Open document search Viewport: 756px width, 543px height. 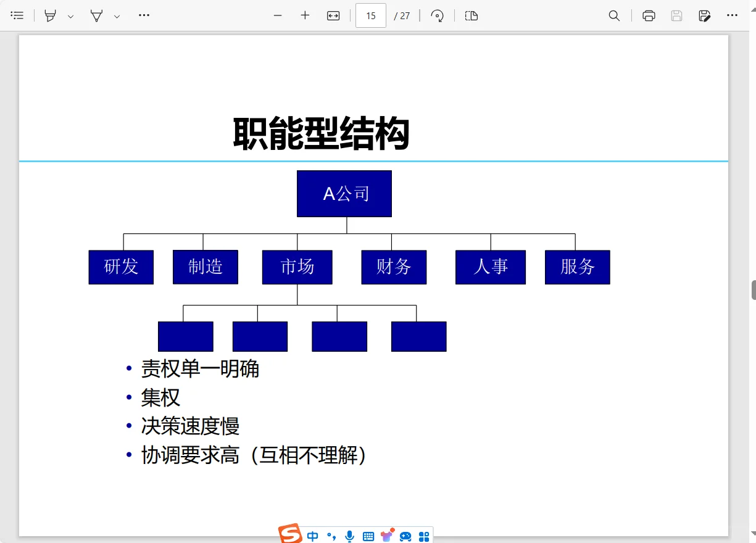pos(614,15)
